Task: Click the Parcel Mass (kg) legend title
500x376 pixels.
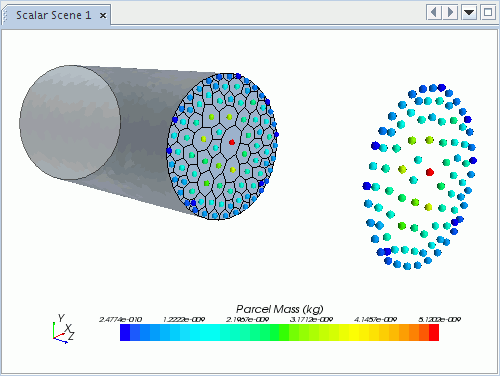Action: [x=280, y=309]
